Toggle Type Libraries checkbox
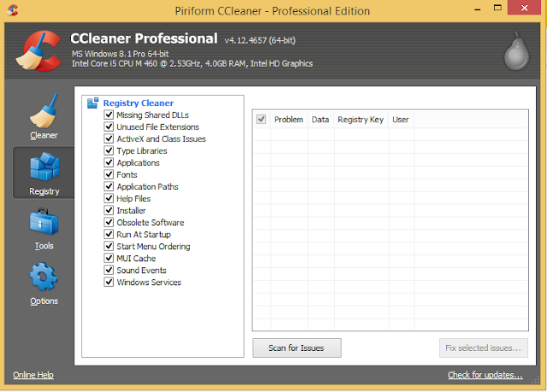Viewport: 547px width, 392px height. pyautogui.click(x=109, y=150)
